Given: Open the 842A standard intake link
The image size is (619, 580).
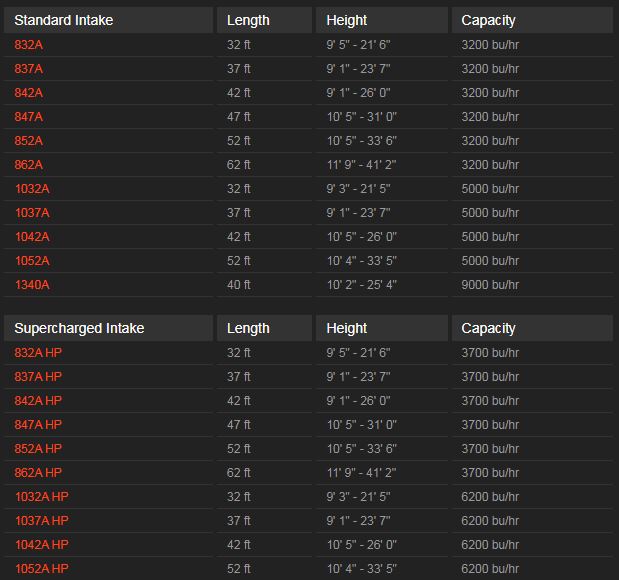Looking at the screenshot, I should point(29,93).
